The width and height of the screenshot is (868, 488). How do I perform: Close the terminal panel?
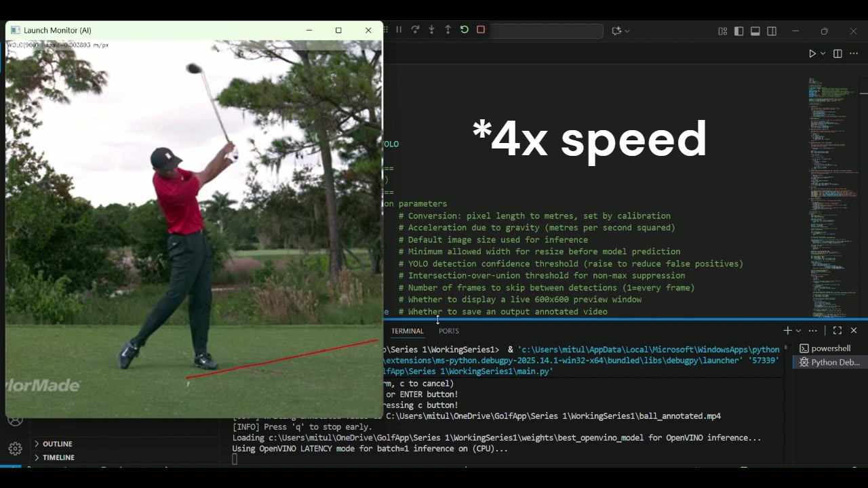(x=854, y=331)
